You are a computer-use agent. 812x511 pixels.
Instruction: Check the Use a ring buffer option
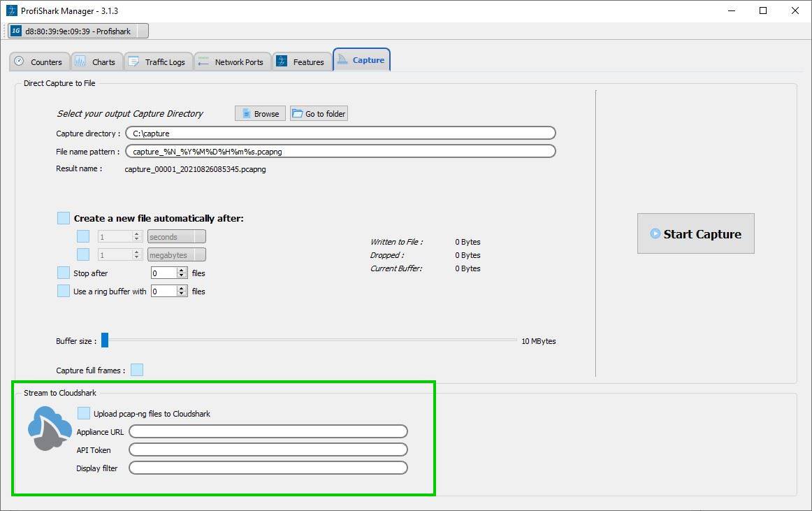pos(63,291)
